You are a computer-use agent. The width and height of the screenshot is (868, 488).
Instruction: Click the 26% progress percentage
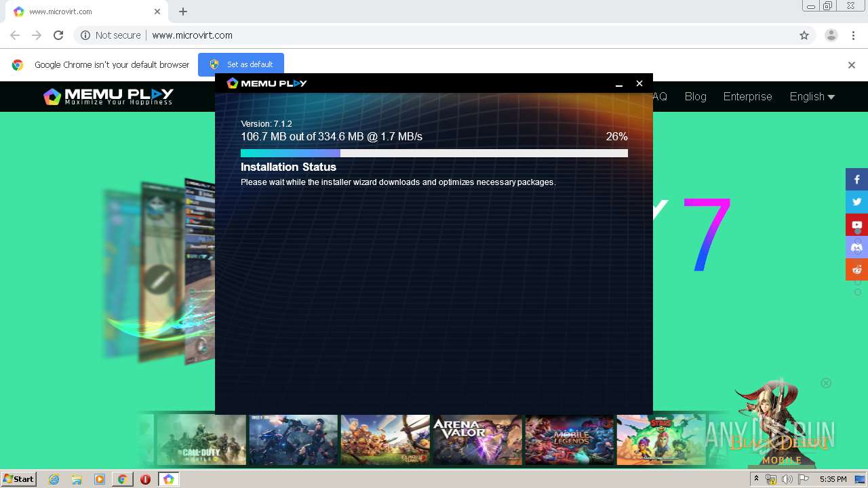tap(616, 137)
